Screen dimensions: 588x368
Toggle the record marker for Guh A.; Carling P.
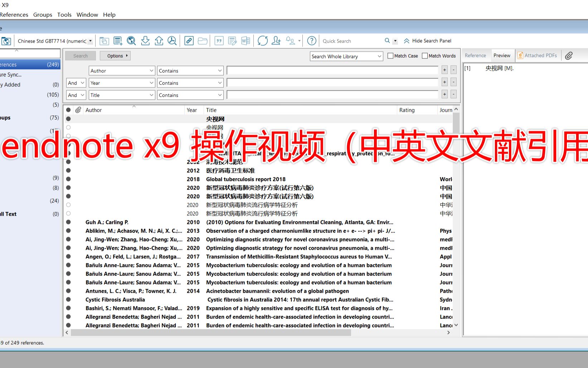(68, 222)
